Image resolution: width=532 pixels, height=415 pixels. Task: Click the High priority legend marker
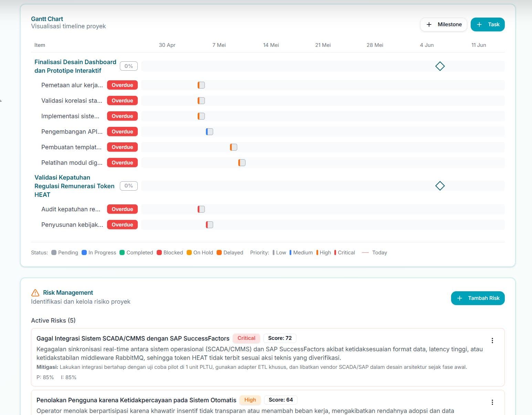317,253
